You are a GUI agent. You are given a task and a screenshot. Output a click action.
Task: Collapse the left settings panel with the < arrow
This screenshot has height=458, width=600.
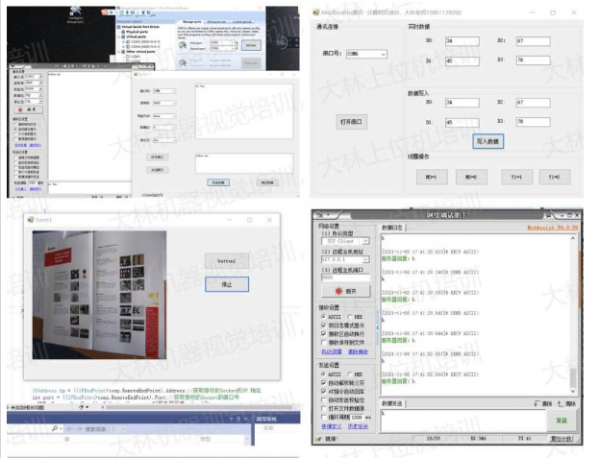(x=378, y=328)
